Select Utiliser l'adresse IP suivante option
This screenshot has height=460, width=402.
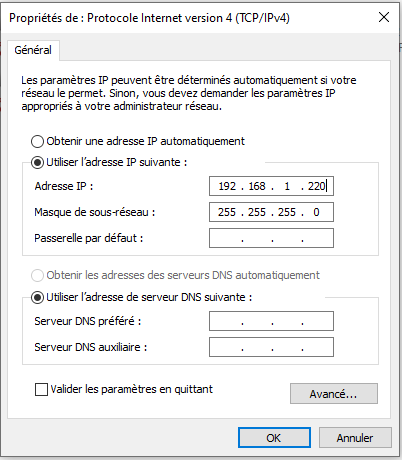[x=37, y=162]
